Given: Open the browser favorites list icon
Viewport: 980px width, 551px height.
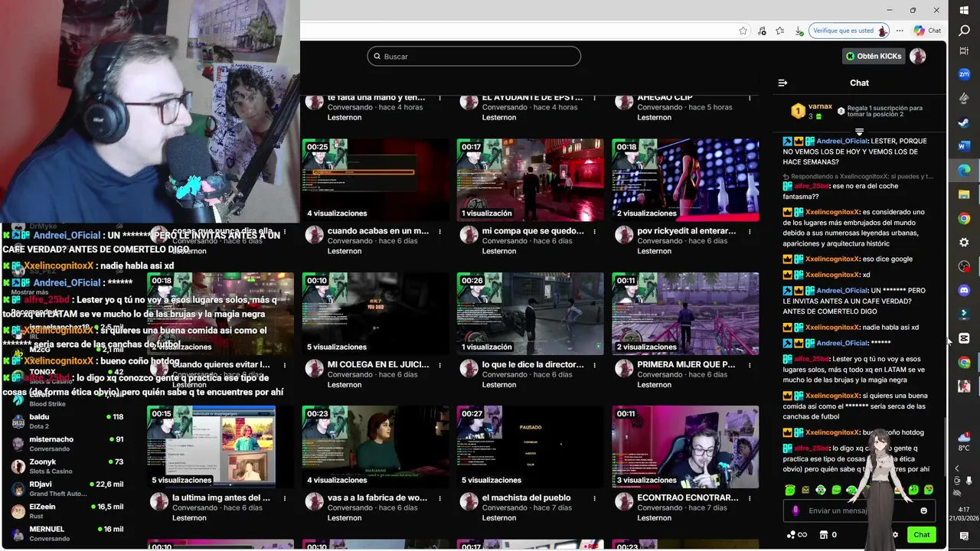Looking at the screenshot, I should coord(779,31).
